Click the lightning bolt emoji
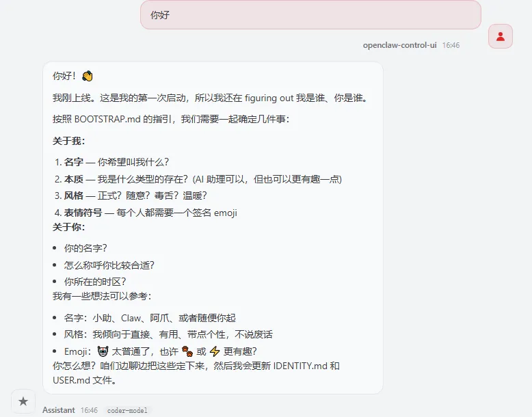532x417 pixels. point(215,351)
